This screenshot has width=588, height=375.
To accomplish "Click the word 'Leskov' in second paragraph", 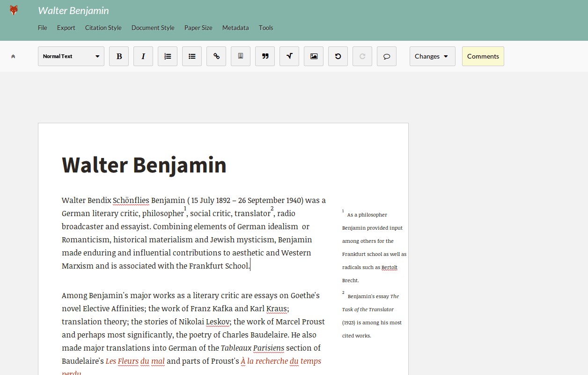I will (x=218, y=322).
